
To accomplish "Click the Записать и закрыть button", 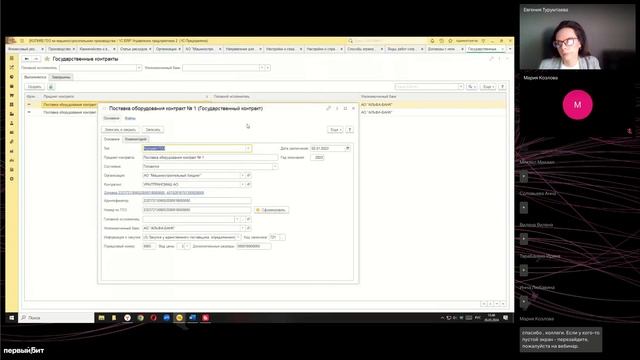I will click(120, 129).
